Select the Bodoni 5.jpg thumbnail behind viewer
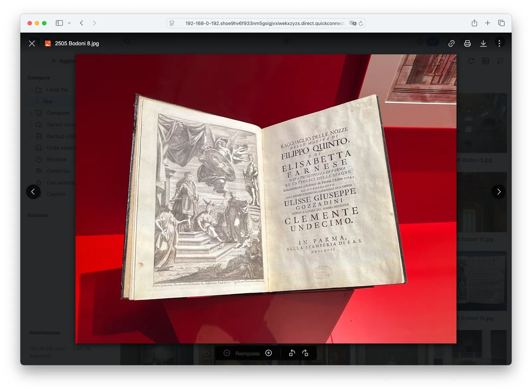Viewport: 532px width, 392px height. [x=482, y=123]
